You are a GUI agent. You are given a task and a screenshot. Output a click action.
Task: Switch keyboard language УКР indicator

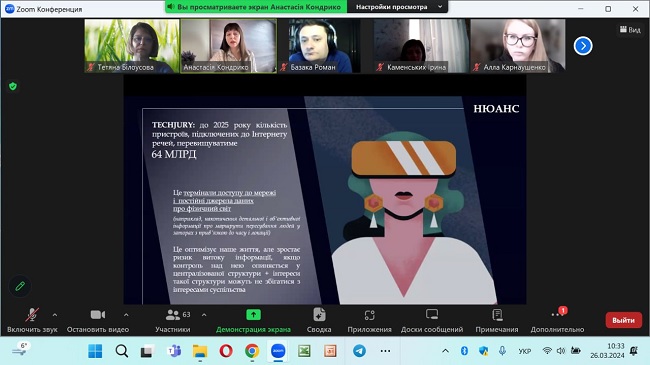pyautogui.click(x=525, y=351)
